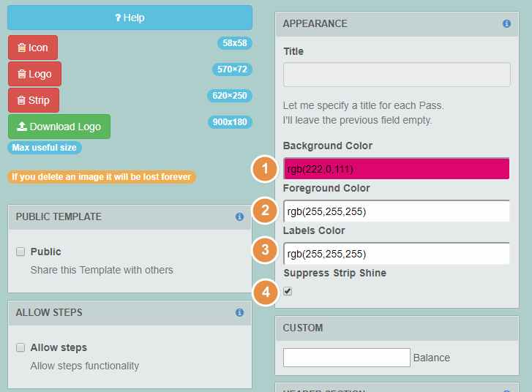Enable the Allow steps checkbox
Viewport: 532px width, 392px height.
pos(20,347)
